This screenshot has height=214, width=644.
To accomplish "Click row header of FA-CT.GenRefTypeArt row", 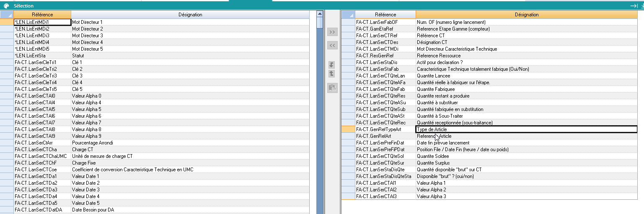I will tap(348, 129).
